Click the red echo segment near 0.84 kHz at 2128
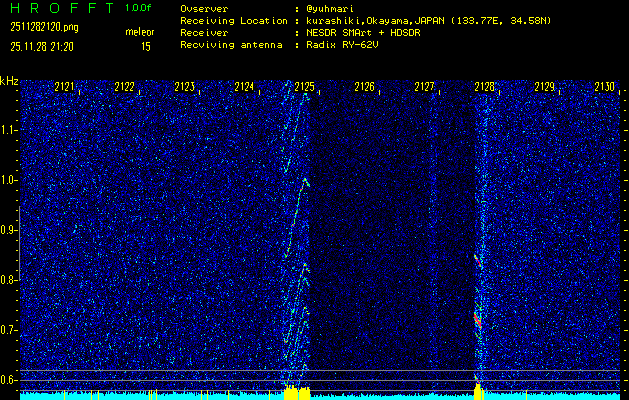The height and width of the screenshot is (400, 629). pyautogui.click(x=477, y=261)
